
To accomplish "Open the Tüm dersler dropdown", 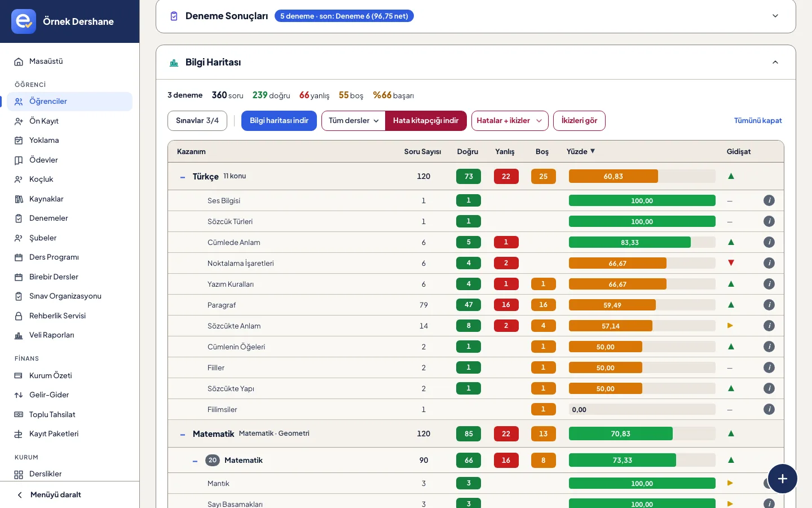I will point(354,121).
